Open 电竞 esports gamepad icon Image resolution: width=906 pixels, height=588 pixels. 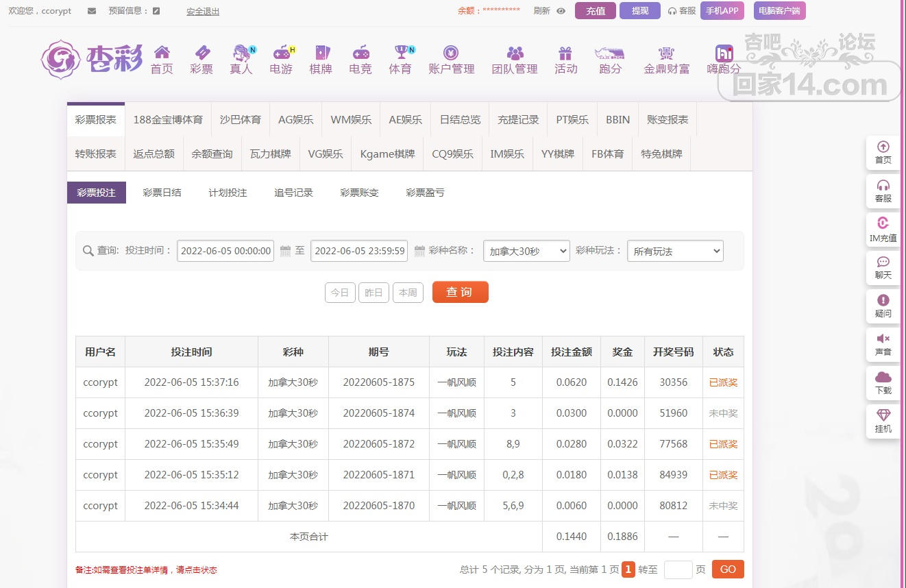(x=360, y=53)
